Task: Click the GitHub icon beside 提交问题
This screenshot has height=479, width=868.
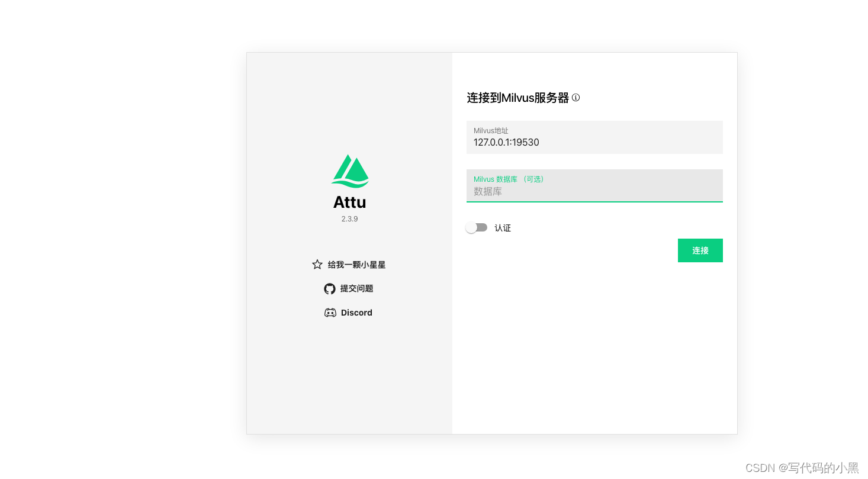Action: [330, 289]
